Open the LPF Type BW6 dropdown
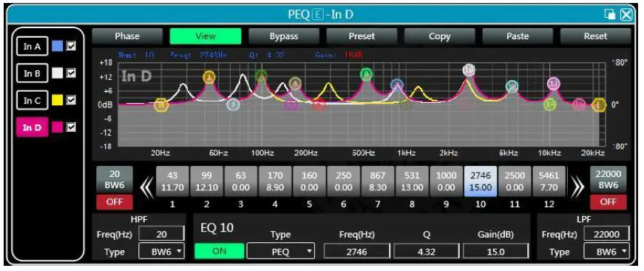The width and height of the screenshot is (644, 271). (606, 251)
